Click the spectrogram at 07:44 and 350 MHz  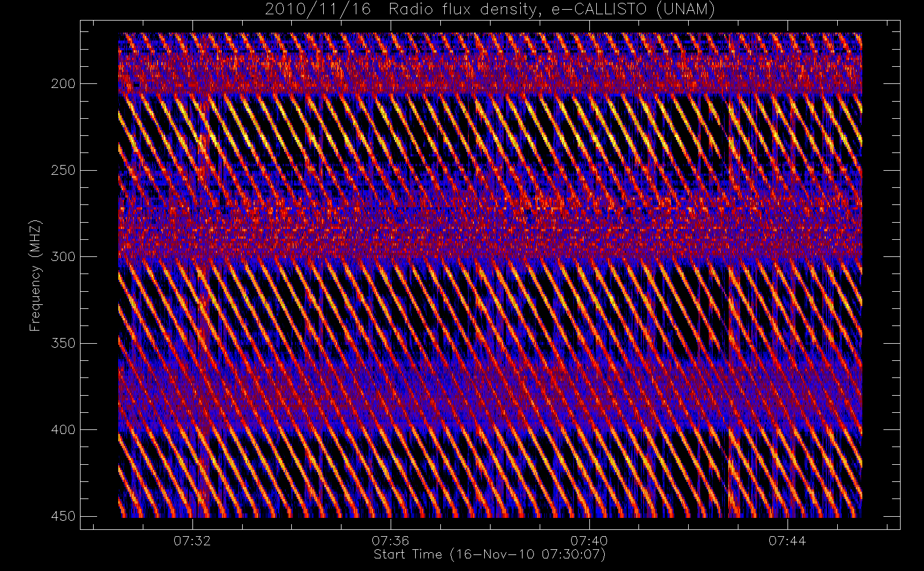pos(787,343)
